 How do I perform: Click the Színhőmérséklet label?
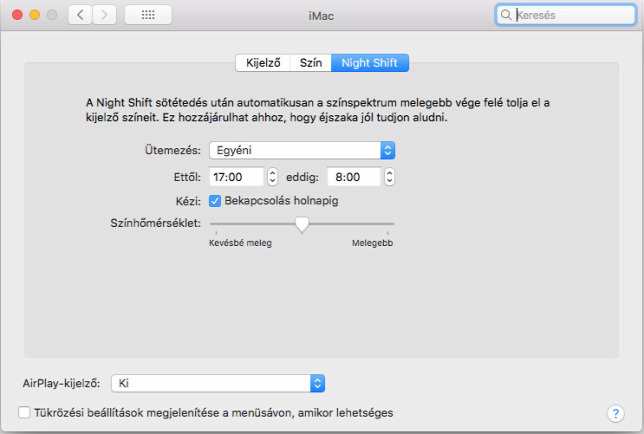pyautogui.click(x=155, y=223)
